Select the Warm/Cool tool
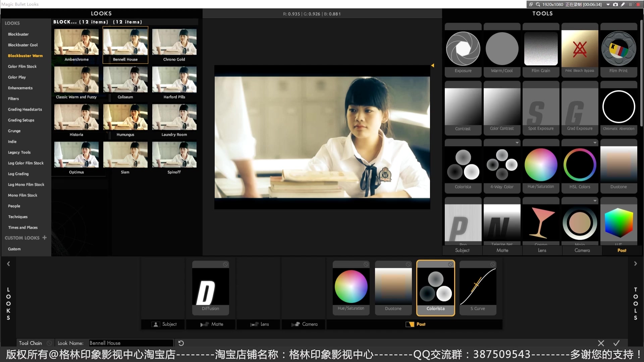Viewport: 644px width, 362px height. 502,50
